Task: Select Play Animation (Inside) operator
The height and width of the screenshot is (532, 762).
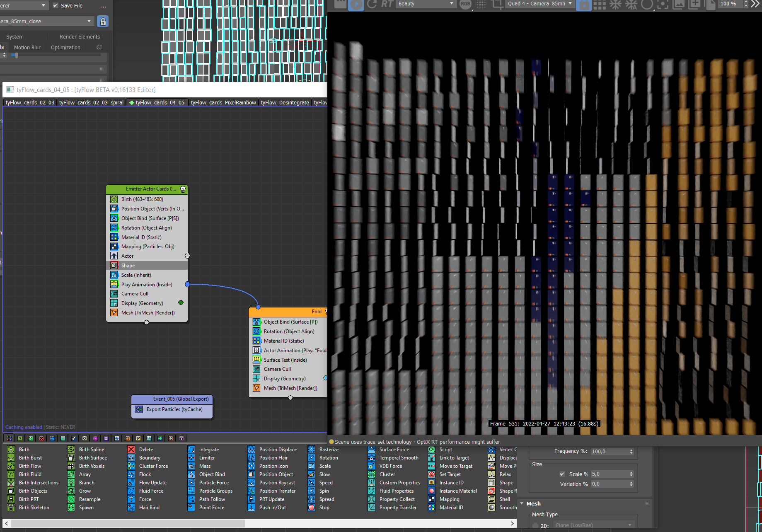Action: tap(147, 285)
